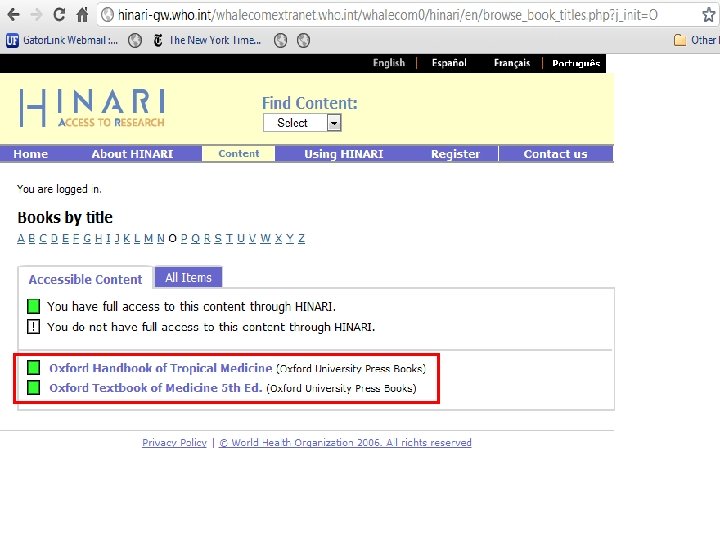Screen dimensions: 720x540
Task: Browse book titles starting with U
Action: 241,238
